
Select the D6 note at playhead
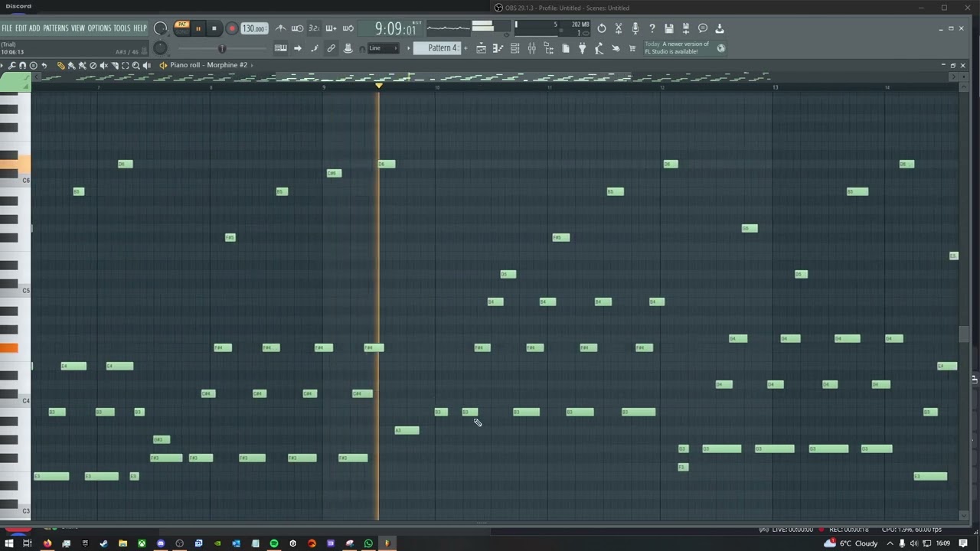click(387, 164)
